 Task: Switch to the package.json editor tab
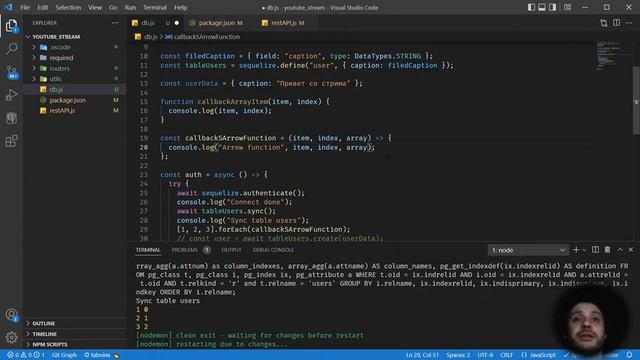(x=216, y=23)
